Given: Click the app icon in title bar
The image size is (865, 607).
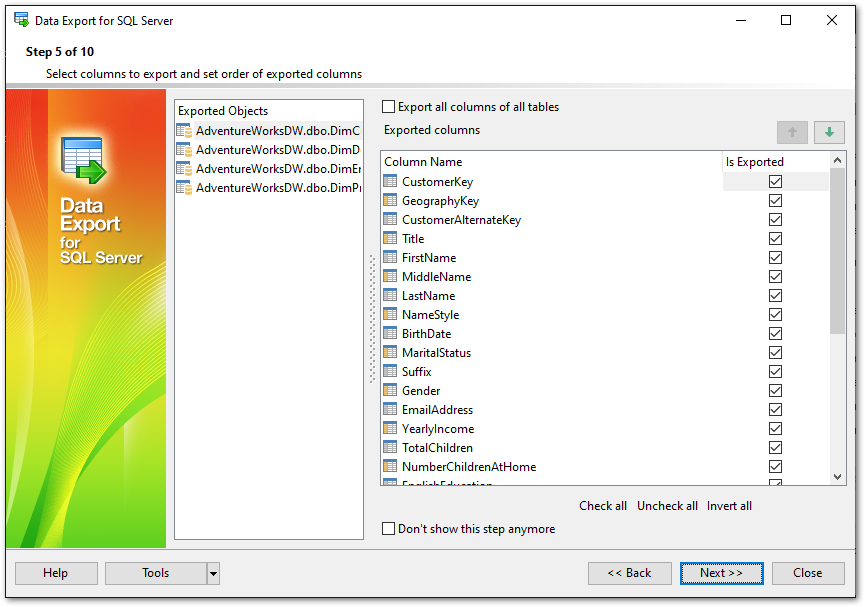Looking at the screenshot, I should pyautogui.click(x=21, y=20).
